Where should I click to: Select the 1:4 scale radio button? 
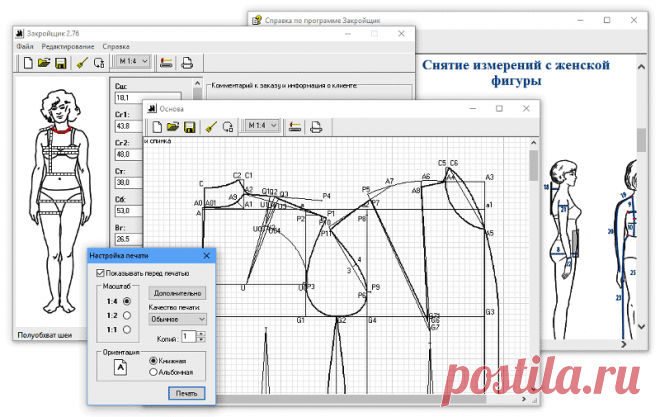(x=127, y=301)
